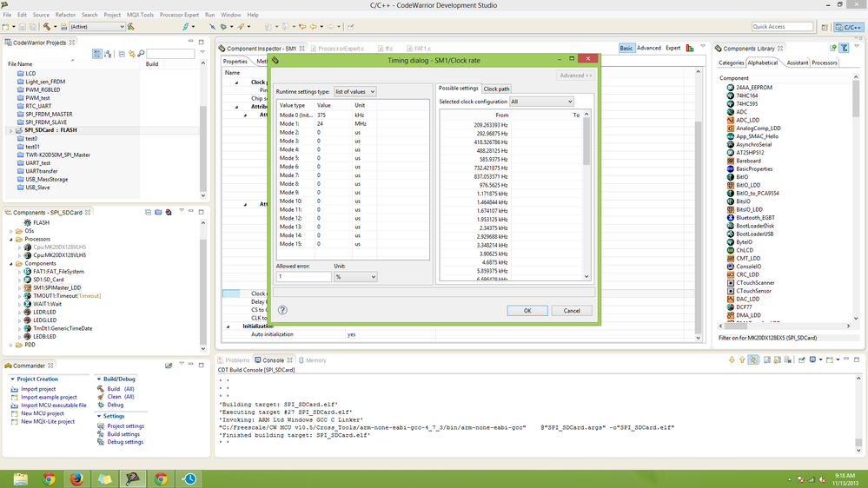The width and height of the screenshot is (868, 488).
Task: Switch to the Problems tab
Action: pos(233,360)
